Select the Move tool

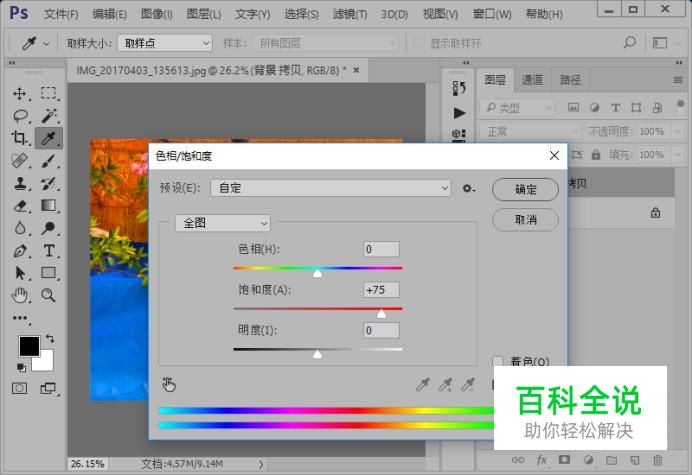pos(19,94)
